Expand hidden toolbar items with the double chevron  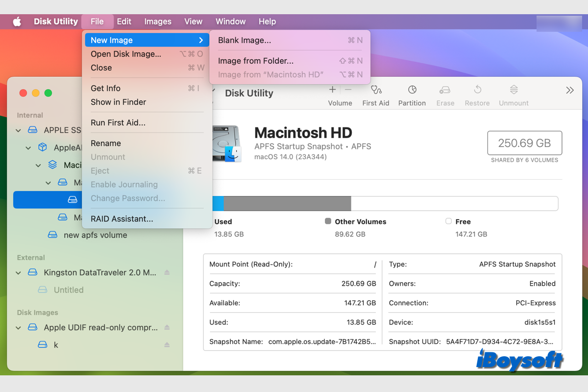click(x=569, y=90)
